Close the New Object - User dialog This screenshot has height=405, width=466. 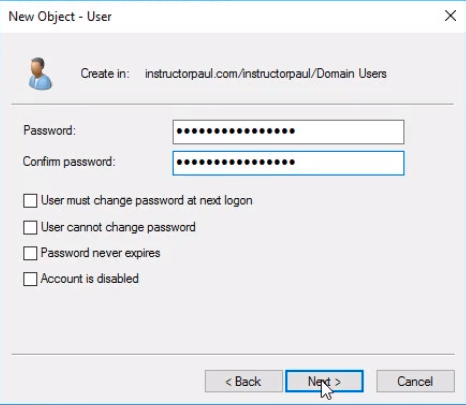tap(450, 16)
